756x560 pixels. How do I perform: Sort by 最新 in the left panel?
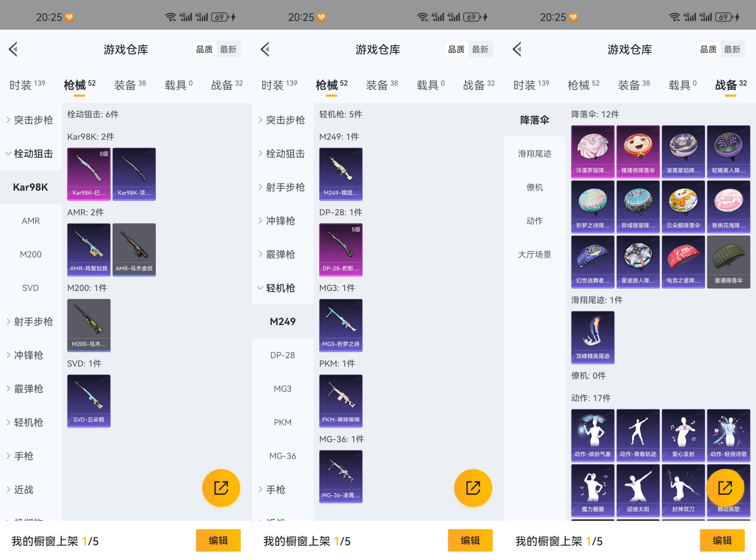coord(228,50)
